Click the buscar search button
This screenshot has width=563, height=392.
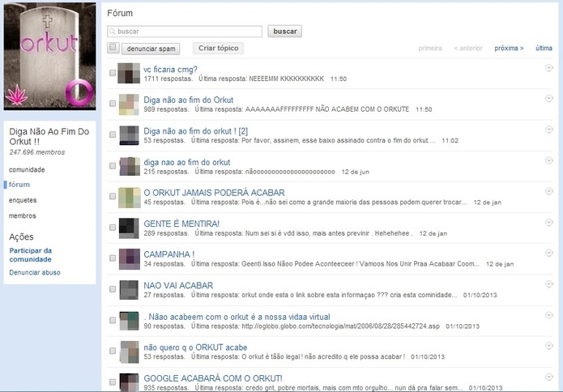pyautogui.click(x=284, y=32)
